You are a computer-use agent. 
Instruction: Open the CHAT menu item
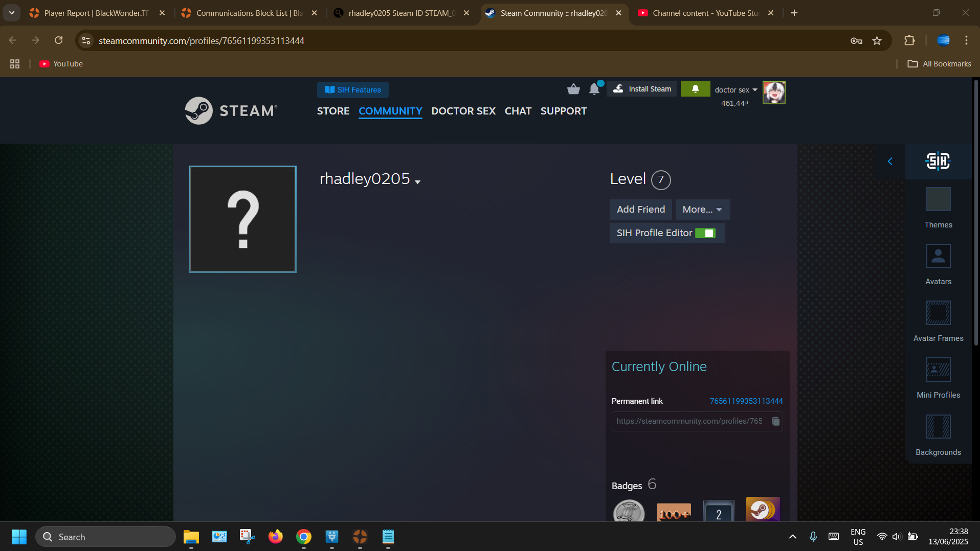[x=518, y=111]
